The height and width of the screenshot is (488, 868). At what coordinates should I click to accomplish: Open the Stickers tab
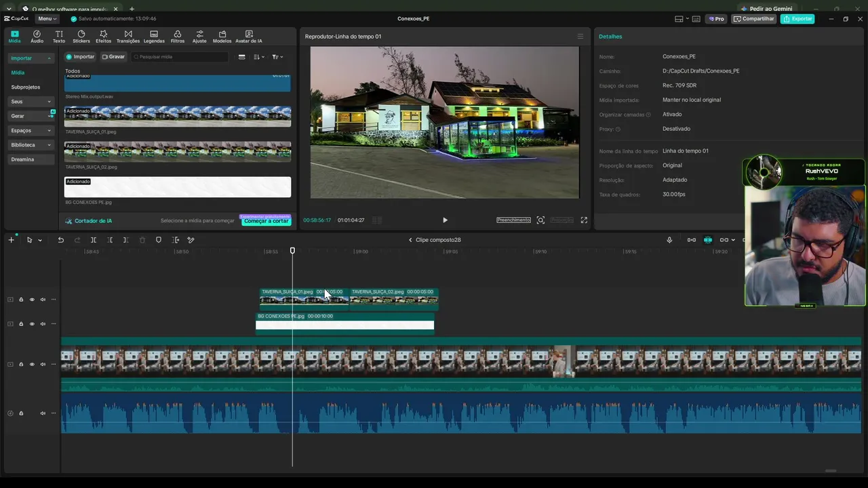point(81,37)
